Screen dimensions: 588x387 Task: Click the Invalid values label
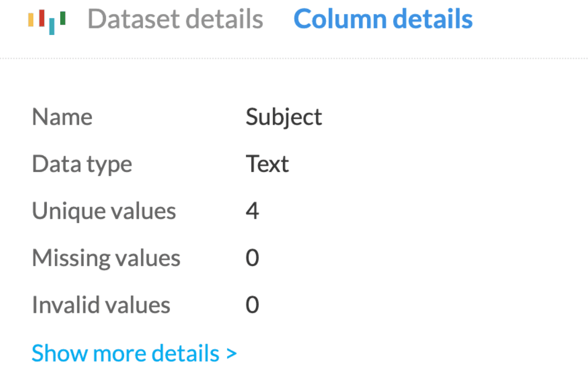click(101, 305)
